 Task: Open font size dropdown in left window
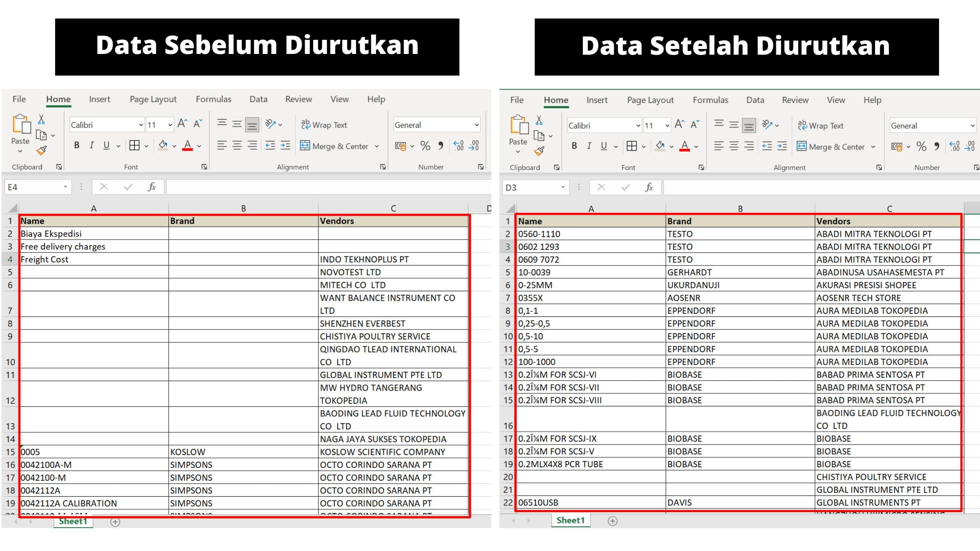[170, 125]
